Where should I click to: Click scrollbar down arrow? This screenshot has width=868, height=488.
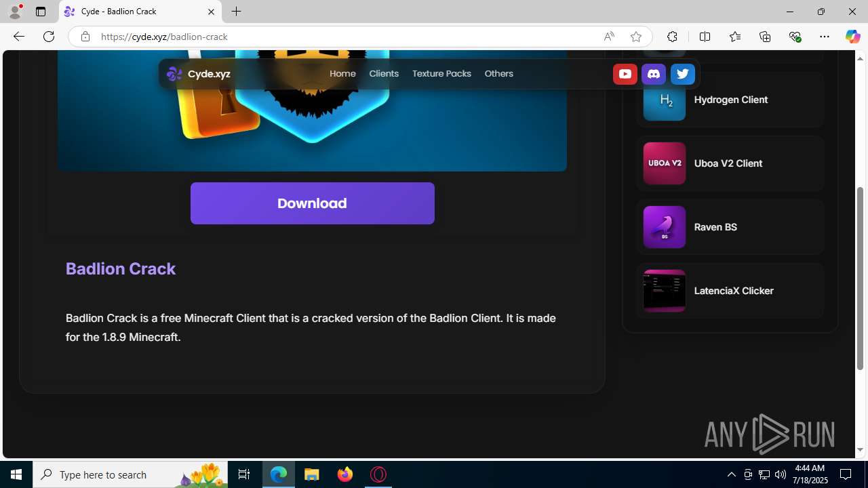coord(860,450)
